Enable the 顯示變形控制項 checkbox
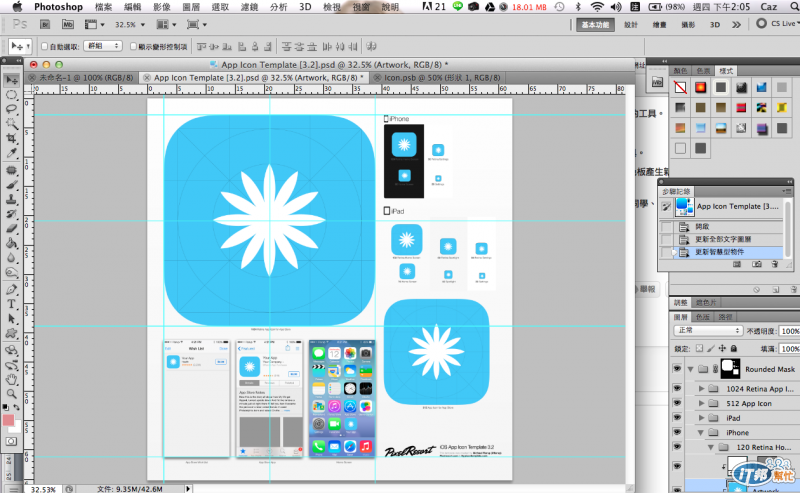Viewport: 800px width, 493px height. 133,46
